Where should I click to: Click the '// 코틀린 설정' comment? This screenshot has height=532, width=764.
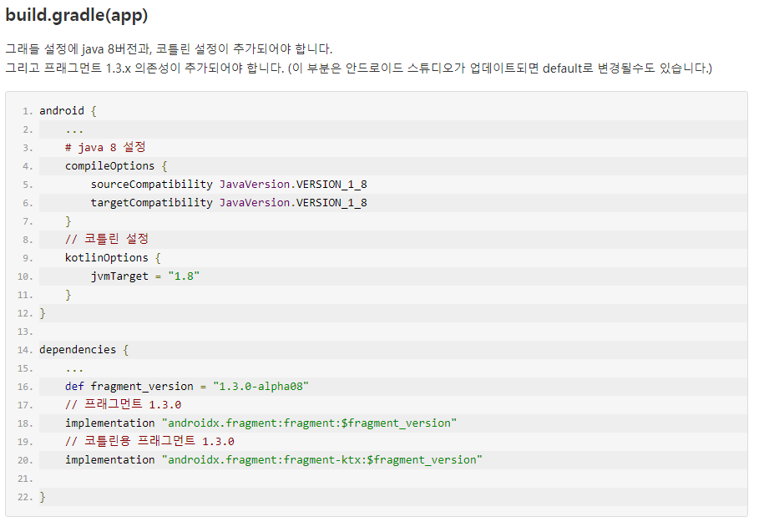(x=107, y=239)
